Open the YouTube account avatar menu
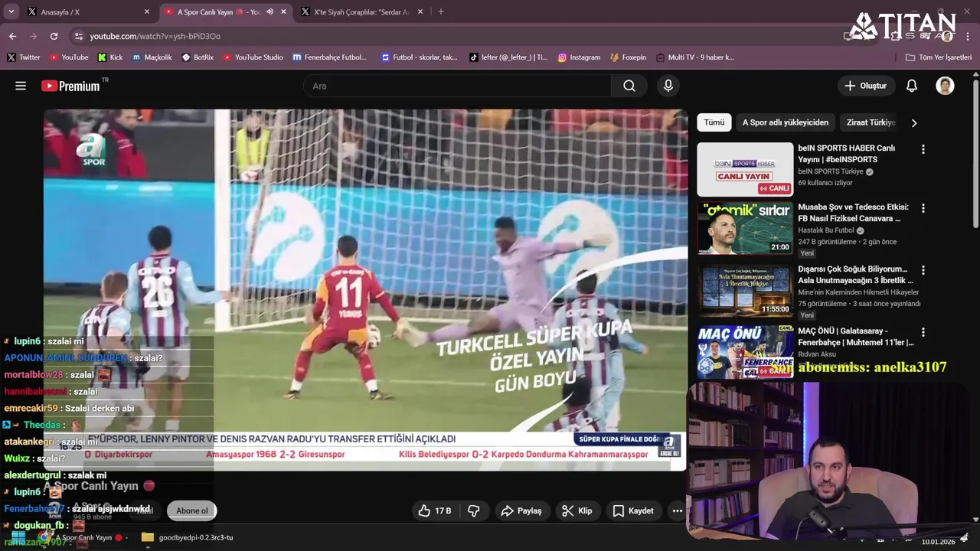This screenshot has width=980, height=551. (x=945, y=86)
